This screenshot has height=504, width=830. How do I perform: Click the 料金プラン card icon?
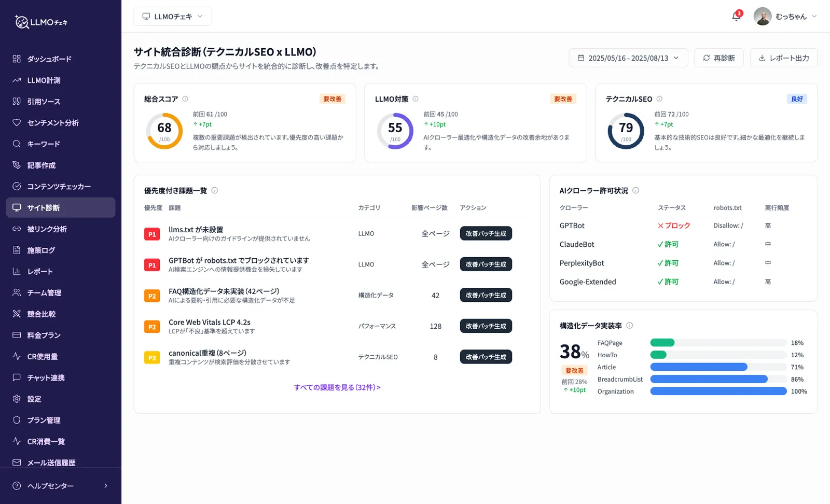[x=17, y=335]
